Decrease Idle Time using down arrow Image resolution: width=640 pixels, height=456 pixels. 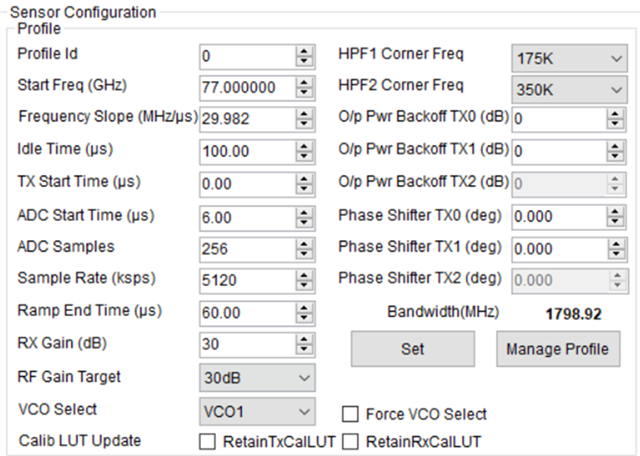pyautogui.click(x=303, y=157)
